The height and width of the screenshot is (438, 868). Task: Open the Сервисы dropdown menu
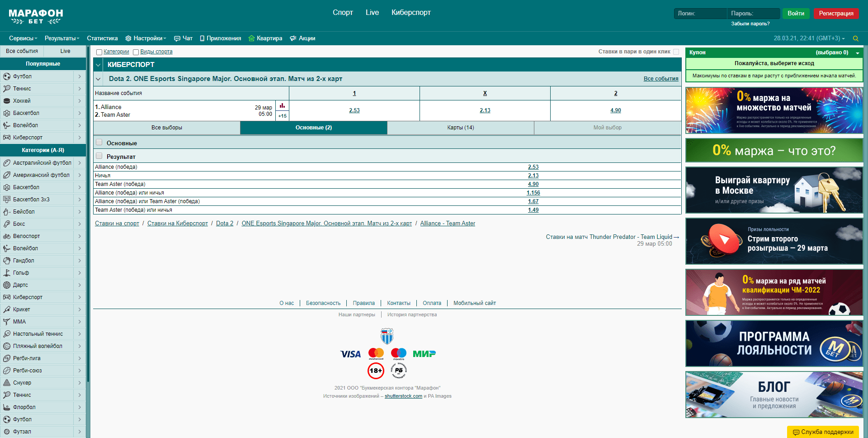click(23, 38)
